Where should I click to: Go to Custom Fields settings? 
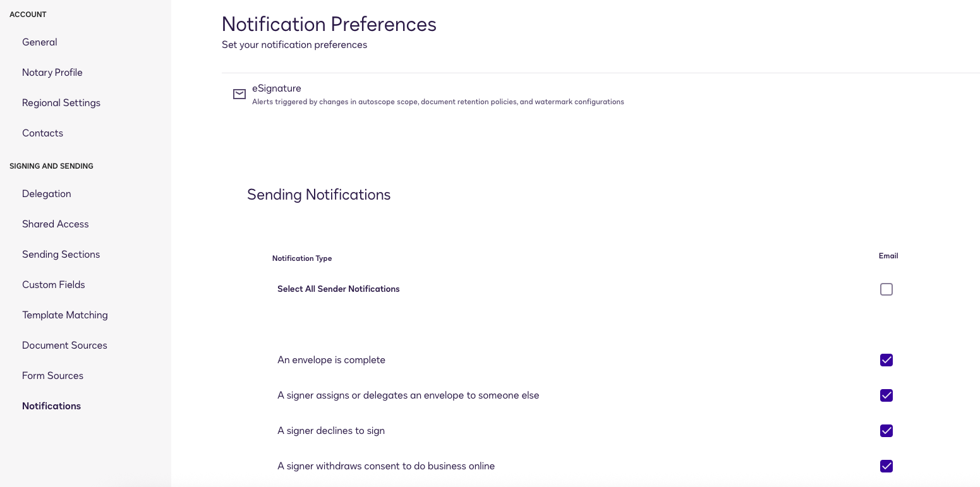54,285
